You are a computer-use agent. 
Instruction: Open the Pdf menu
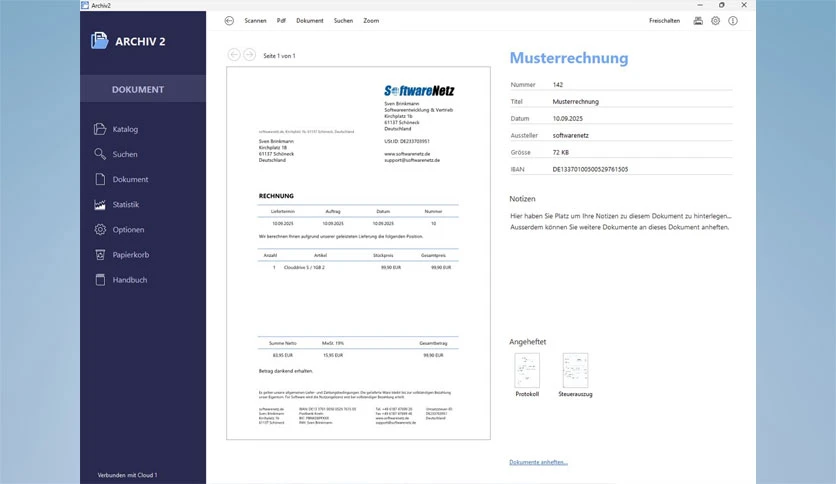click(281, 21)
